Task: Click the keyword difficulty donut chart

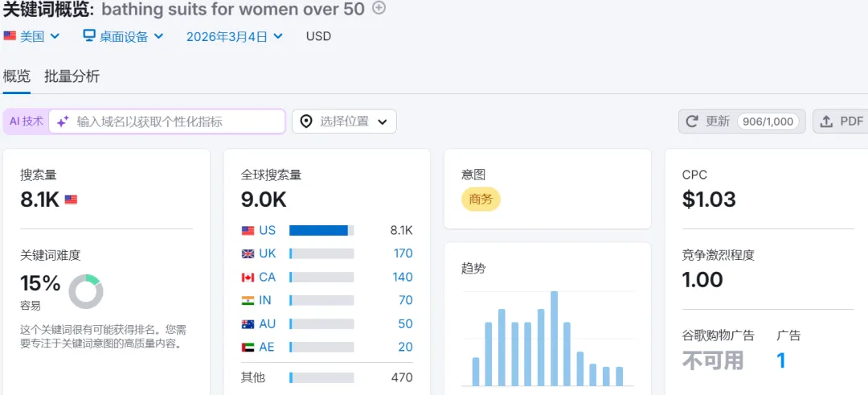Action: point(85,291)
